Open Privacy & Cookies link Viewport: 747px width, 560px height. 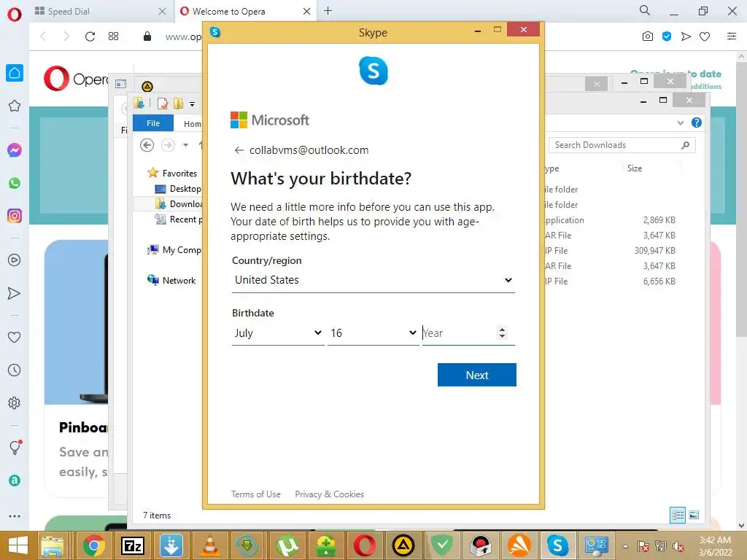[329, 494]
